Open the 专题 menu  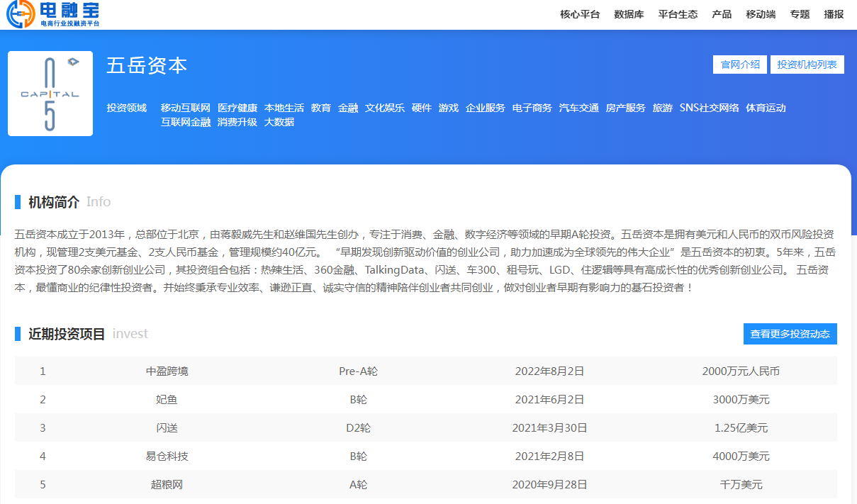click(x=800, y=14)
